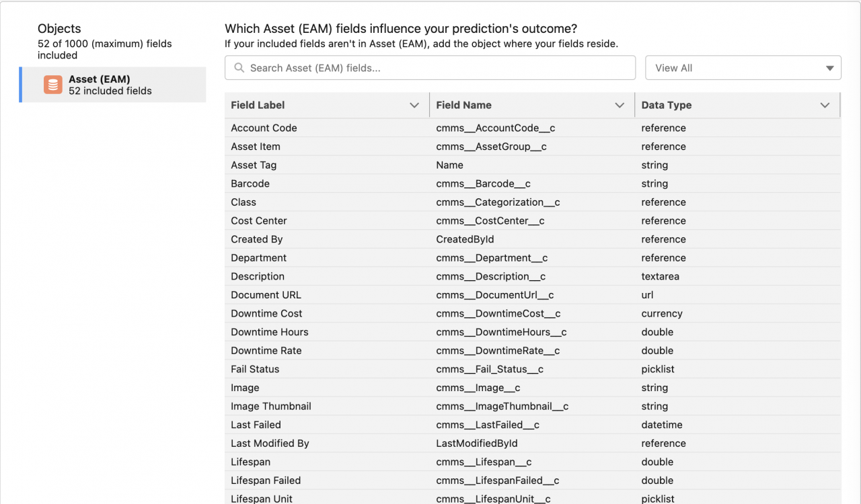This screenshot has width=861, height=504.
Task: Select the Fail Status field row
Action: [533, 369]
